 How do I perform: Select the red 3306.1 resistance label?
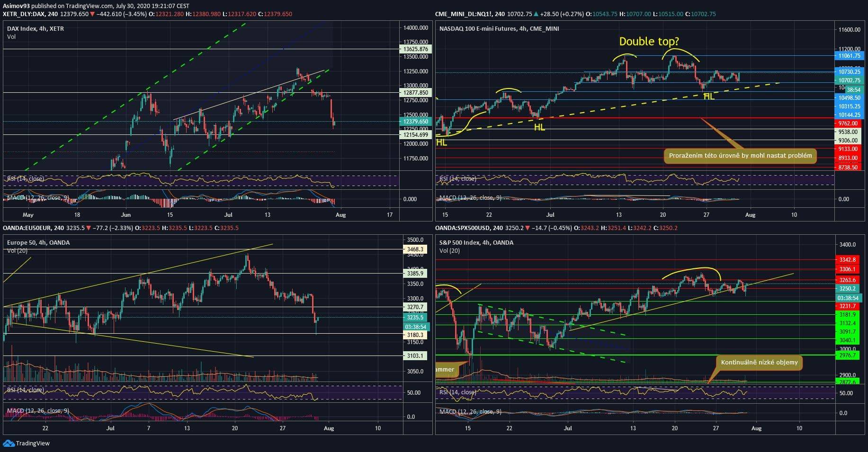tap(848, 269)
